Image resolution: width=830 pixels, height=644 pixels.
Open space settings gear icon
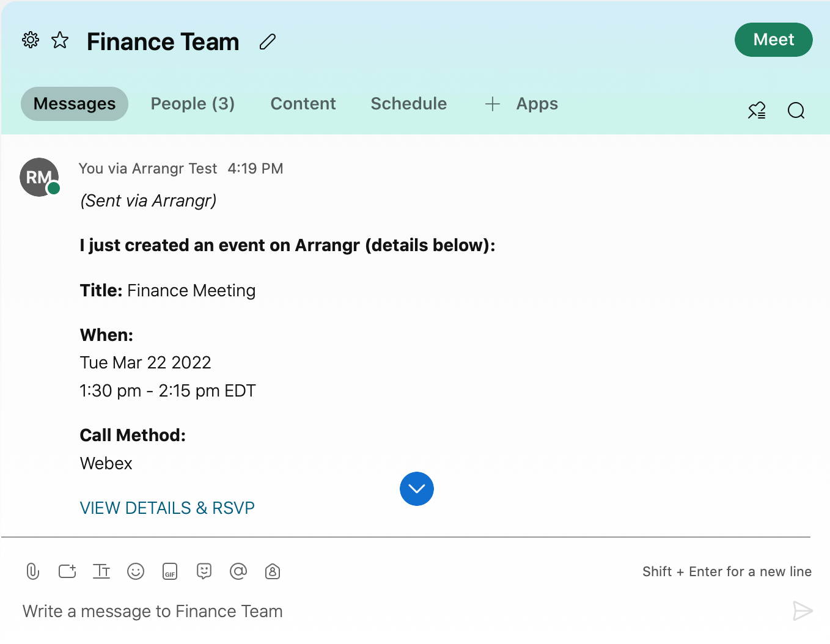[x=31, y=40]
